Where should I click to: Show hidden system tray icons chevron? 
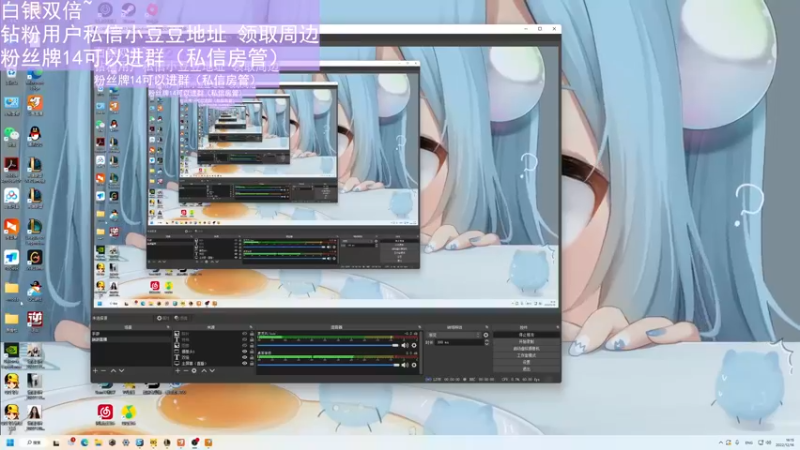click(720, 442)
